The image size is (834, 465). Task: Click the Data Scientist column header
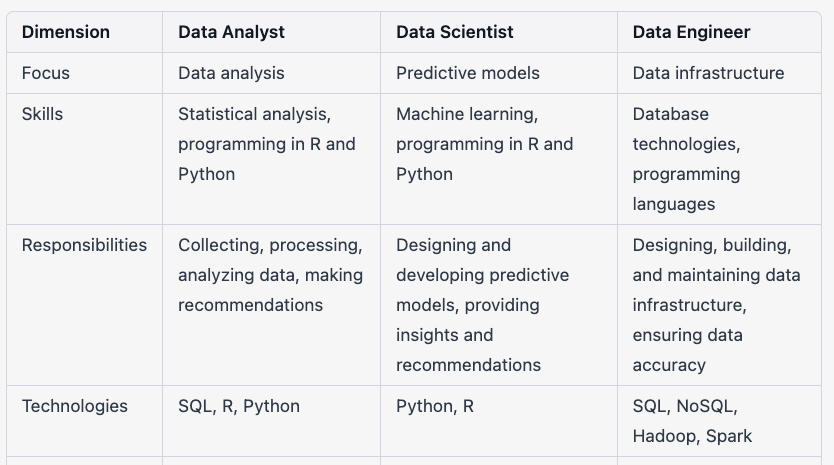click(454, 32)
